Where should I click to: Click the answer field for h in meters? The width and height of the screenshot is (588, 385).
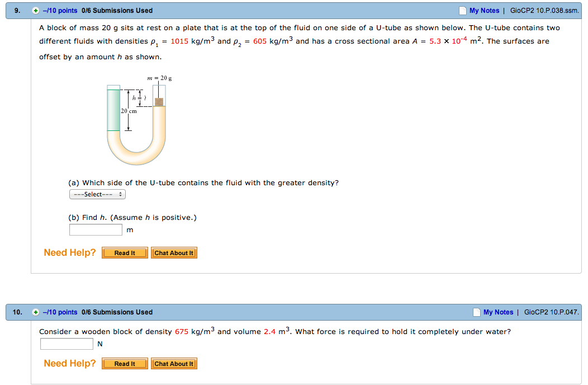tap(96, 230)
